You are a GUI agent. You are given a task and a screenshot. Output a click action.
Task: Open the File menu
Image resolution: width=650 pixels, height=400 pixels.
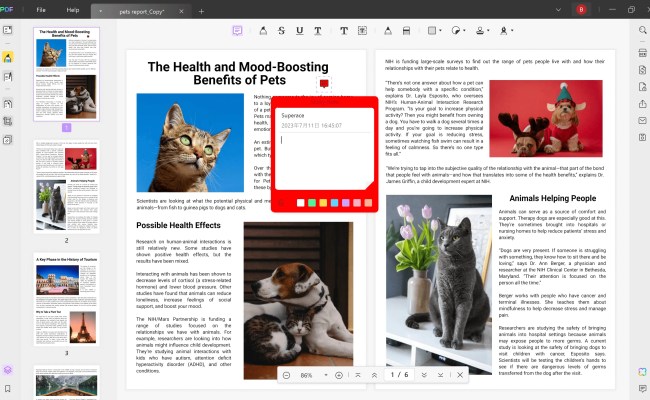coord(41,10)
